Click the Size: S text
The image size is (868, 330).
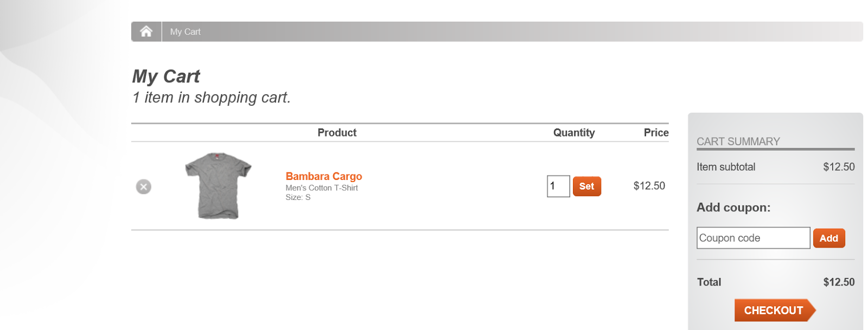pyautogui.click(x=298, y=197)
